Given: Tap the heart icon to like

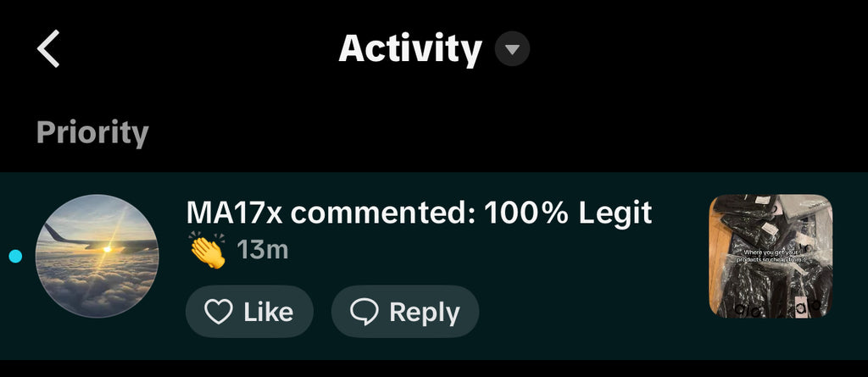Looking at the screenshot, I should coord(218,313).
